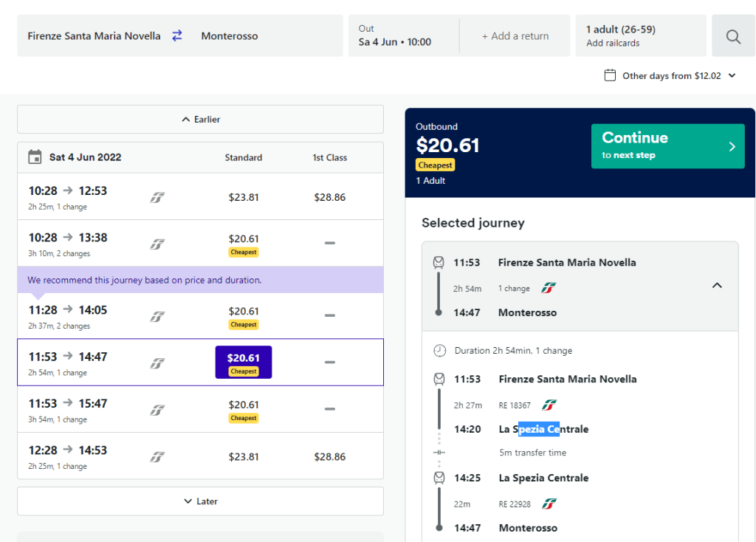
Task: Select $28.86 1st Class fare for 12:28 train
Action: click(329, 456)
